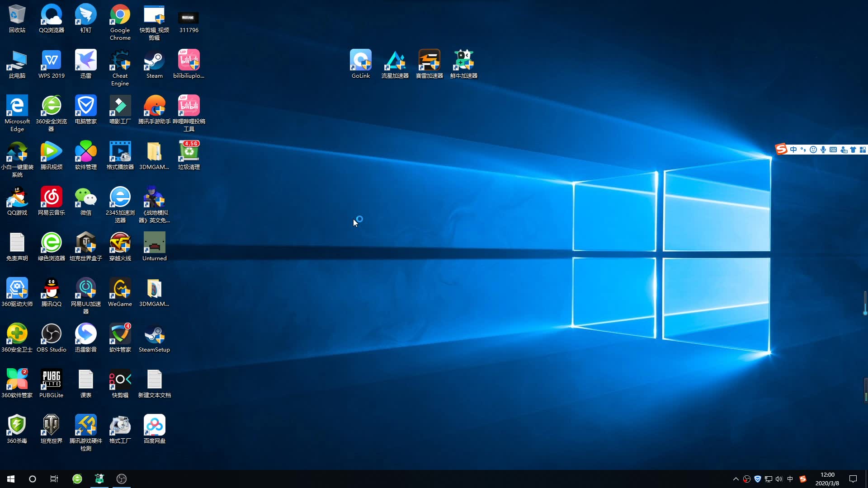
Task: Launch 钉钉 from the desktop
Action: point(86,19)
